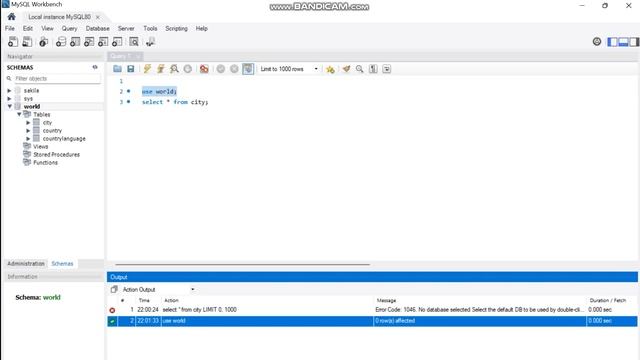Screen dimensions: 640x360
Task: Open SQL script file in new tab
Action: coord(27,42)
